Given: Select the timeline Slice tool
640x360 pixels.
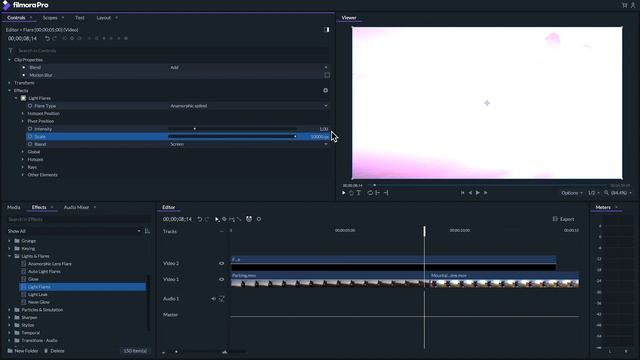Looking at the screenshot, I should click(x=231, y=219).
